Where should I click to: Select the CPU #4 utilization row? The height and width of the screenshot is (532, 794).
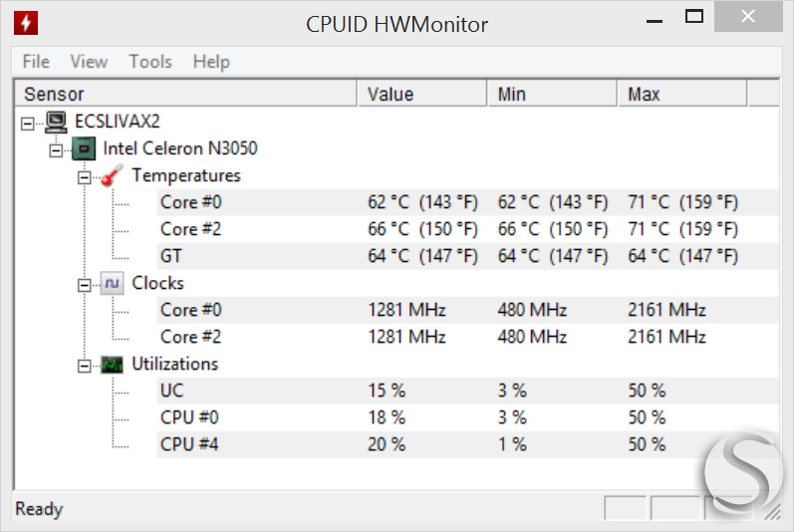(467, 444)
